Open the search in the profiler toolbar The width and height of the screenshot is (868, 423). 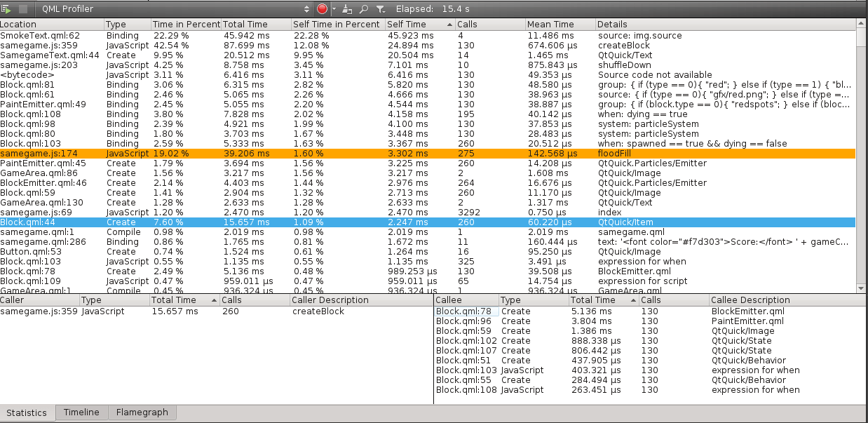(363, 9)
